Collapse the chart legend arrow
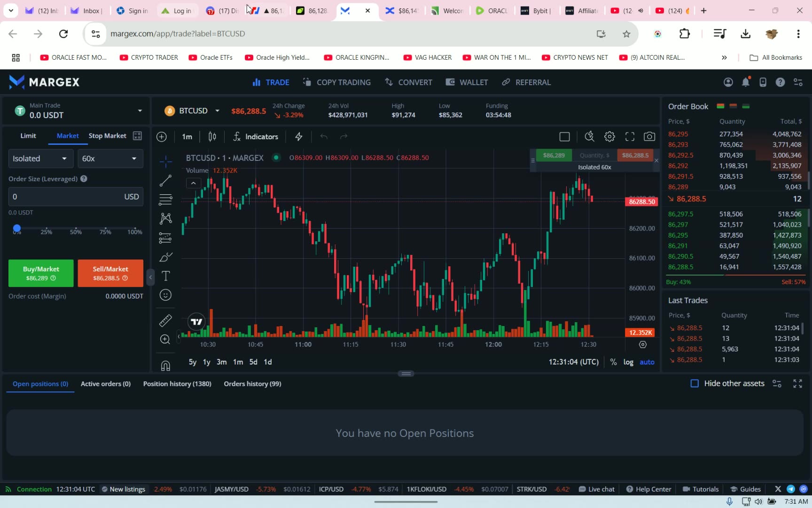This screenshot has width=812, height=508. tap(193, 183)
